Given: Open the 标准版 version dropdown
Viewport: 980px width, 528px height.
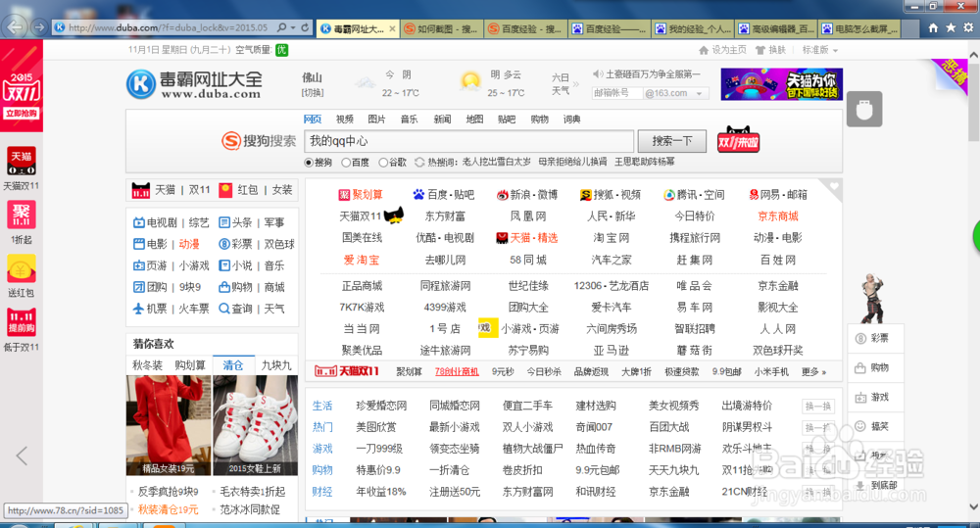Looking at the screenshot, I should tap(820, 50).
